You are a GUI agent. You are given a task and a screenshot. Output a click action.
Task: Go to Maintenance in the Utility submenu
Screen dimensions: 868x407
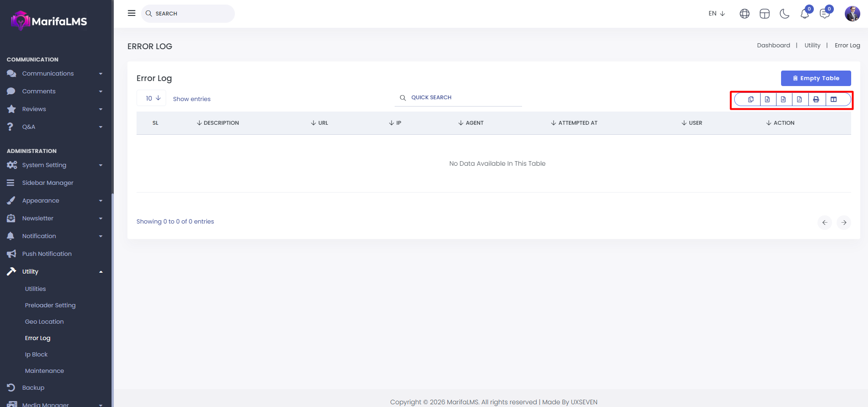[x=45, y=371]
